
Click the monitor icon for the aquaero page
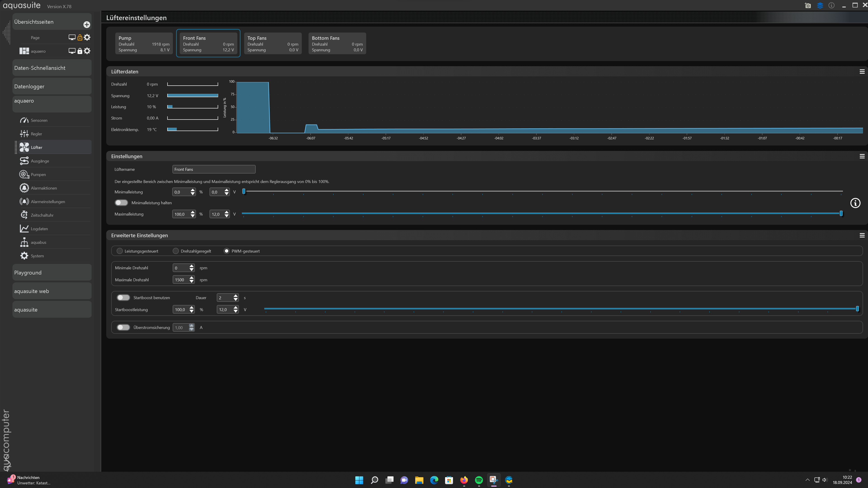pyautogui.click(x=72, y=51)
